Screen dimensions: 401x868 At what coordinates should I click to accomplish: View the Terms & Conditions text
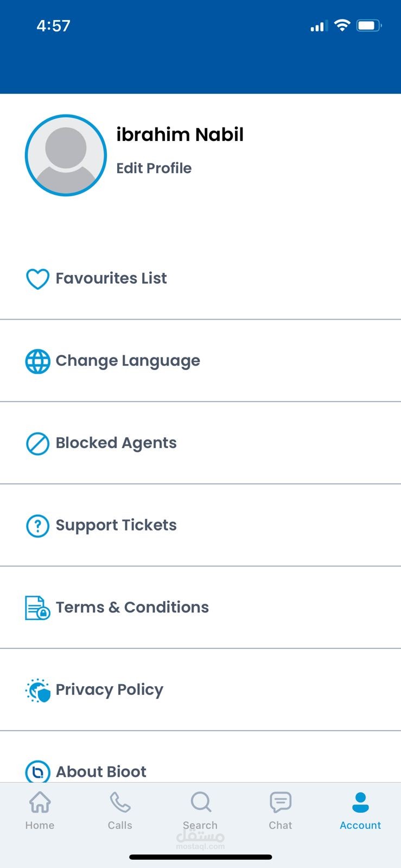click(x=132, y=607)
